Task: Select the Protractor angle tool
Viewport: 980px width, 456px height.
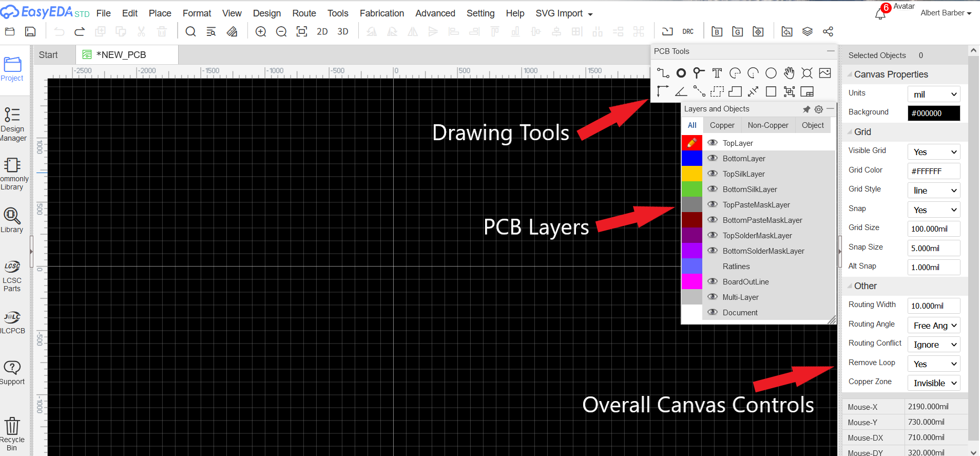Action: [681, 91]
